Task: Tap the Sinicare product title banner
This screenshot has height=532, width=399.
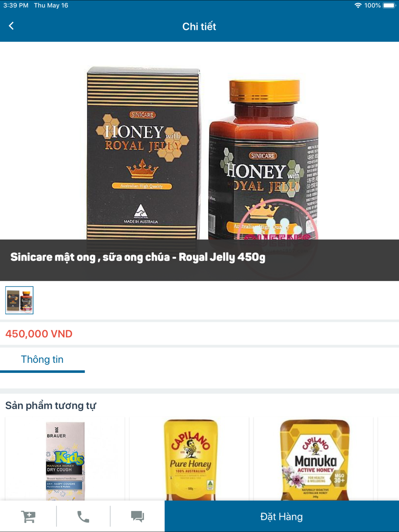Action: tap(199, 260)
